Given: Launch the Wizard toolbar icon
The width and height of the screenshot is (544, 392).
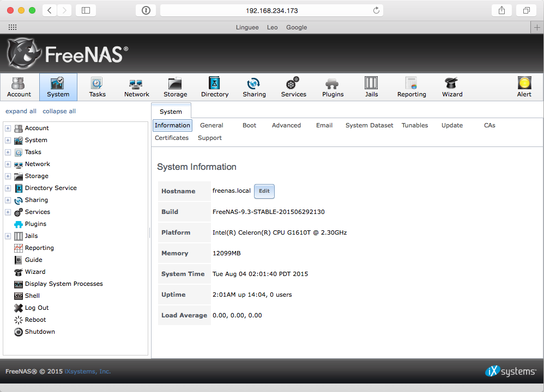Looking at the screenshot, I should (x=452, y=87).
